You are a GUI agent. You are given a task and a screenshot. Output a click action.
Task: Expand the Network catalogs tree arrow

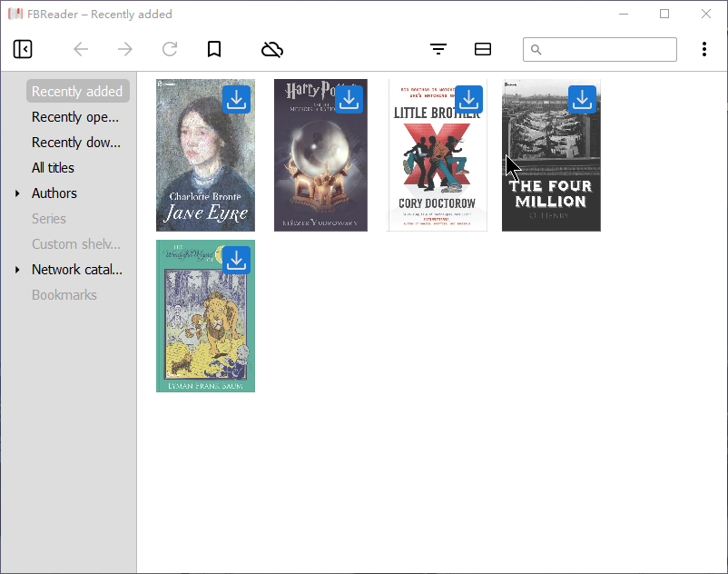(17, 270)
